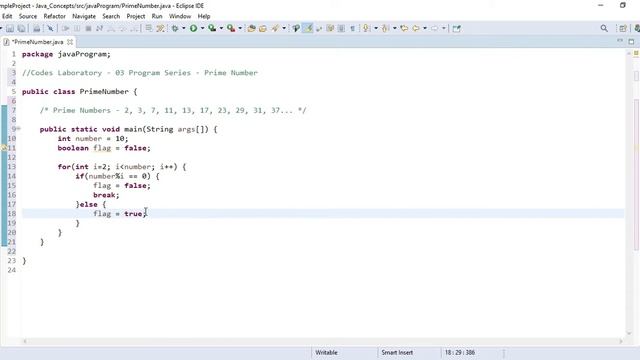Image resolution: width=640 pixels, height=360 pixels.
Task: Click the Save toolbar icon
Action: tap(10, 28)
